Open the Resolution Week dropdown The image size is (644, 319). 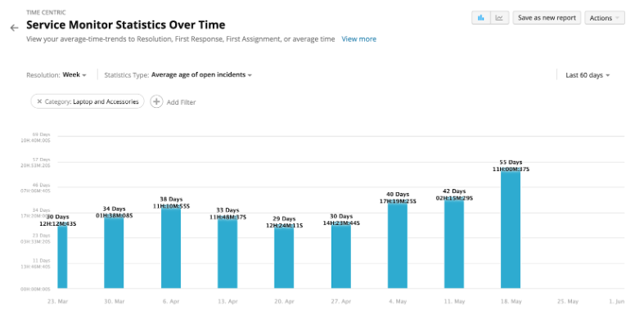click(74, 75)
